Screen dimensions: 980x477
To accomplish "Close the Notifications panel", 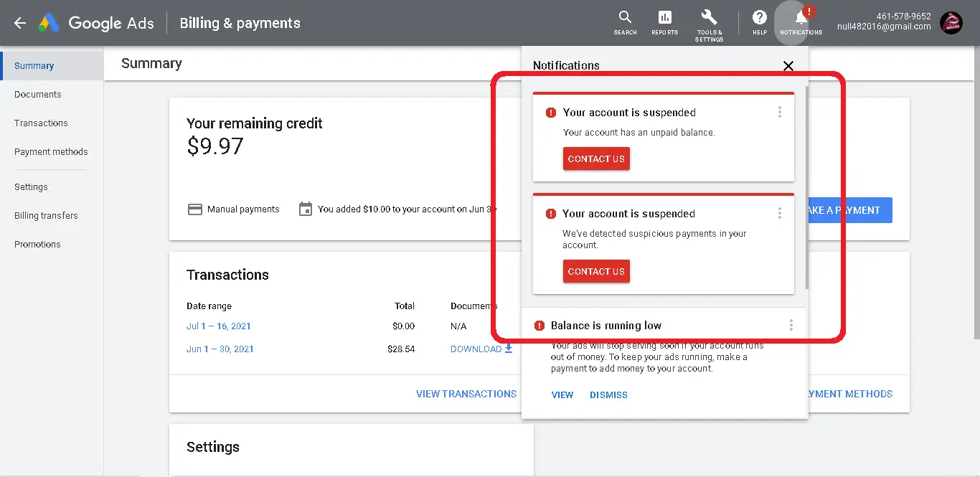I will [x=788, y=66].
